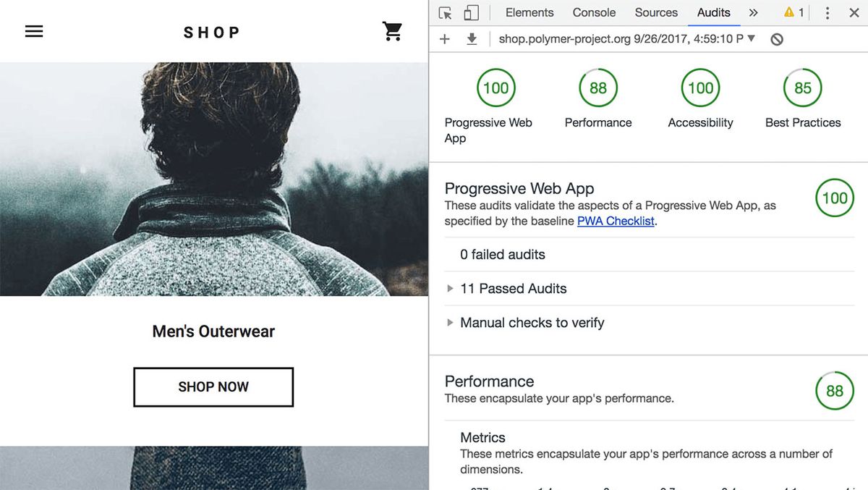
Task: Download the audit report
Action: pyautogui.click(x=472, y=38)
